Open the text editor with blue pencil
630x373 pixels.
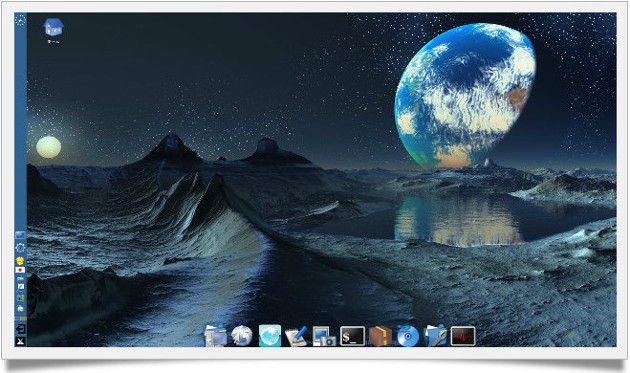(x=297, y=336)
